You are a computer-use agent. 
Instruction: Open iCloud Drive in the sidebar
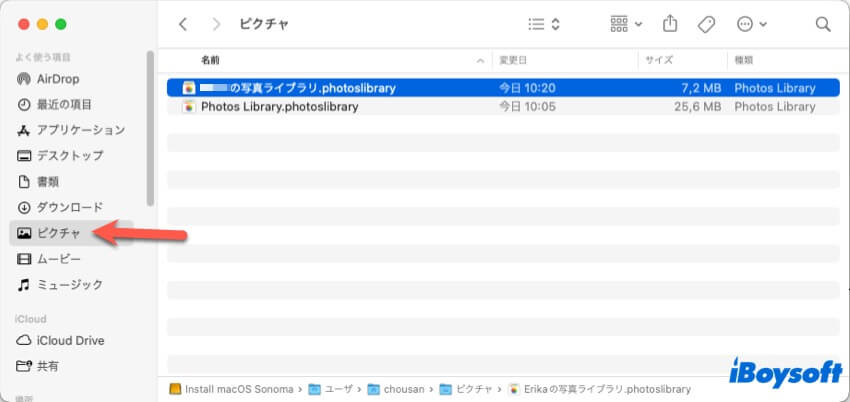(70, 340)
